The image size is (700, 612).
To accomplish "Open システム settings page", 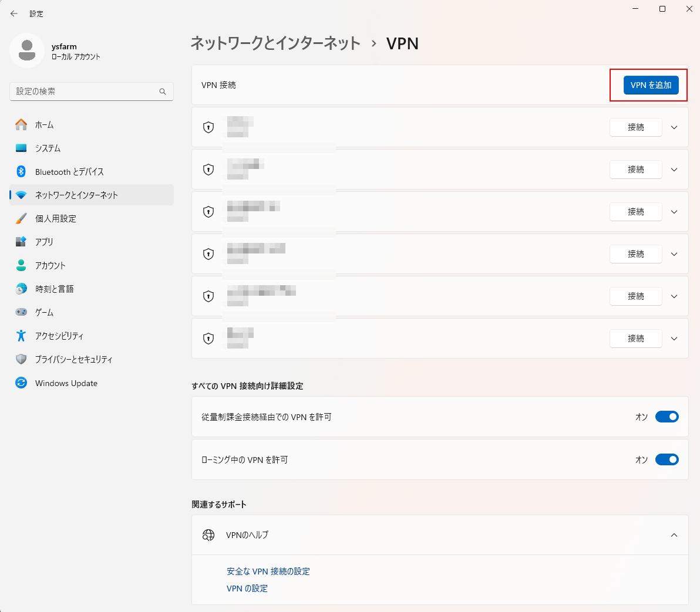I will pyautogui.click(x=48, y=148).
